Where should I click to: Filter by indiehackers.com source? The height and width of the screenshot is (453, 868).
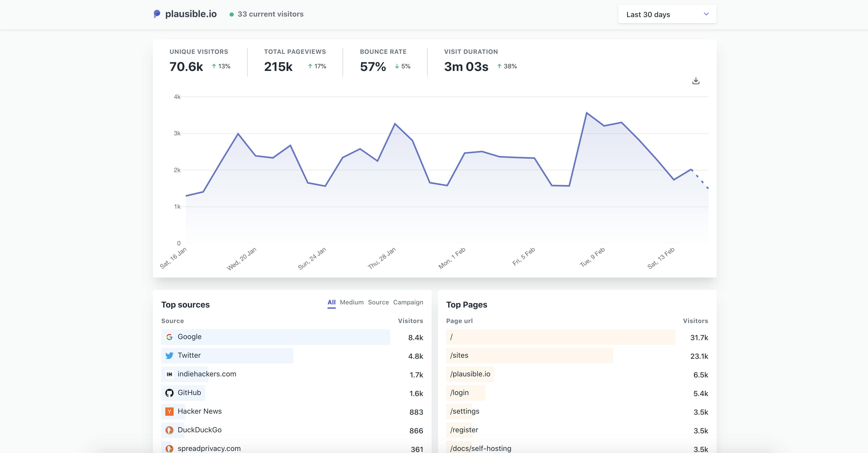pos(207,374)
